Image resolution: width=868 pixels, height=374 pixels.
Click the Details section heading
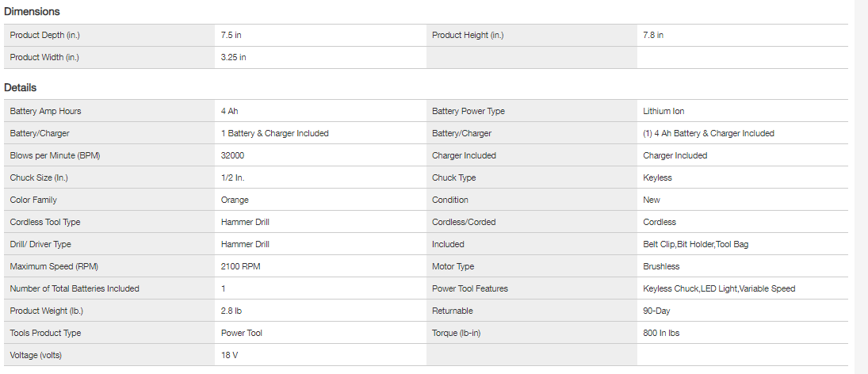tap(21, 88)
